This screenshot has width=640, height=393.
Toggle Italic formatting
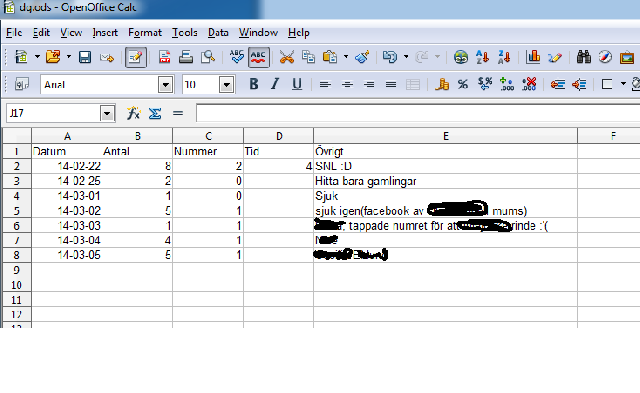(275, 84)
